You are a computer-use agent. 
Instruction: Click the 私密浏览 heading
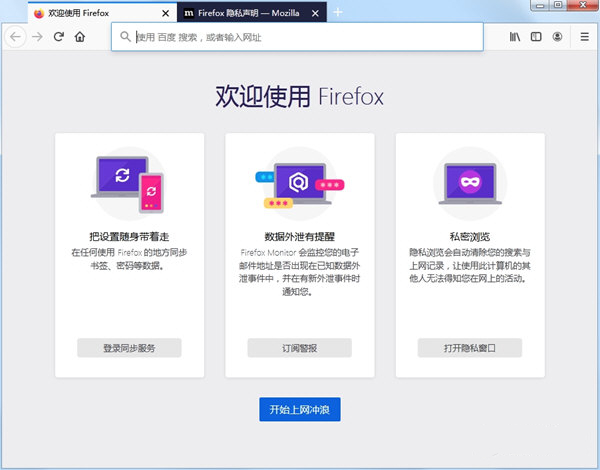[x=470, y=237]
